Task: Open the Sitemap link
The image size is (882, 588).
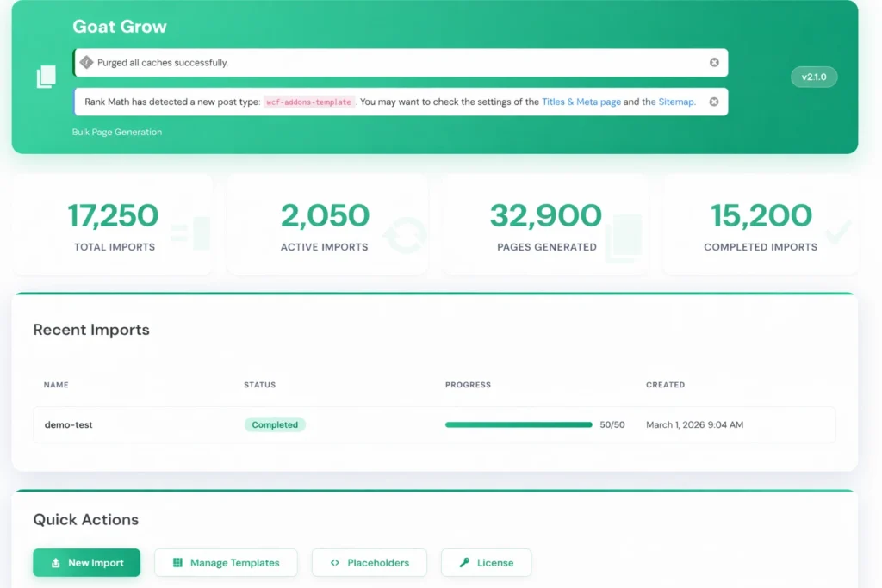Action: 676,102
